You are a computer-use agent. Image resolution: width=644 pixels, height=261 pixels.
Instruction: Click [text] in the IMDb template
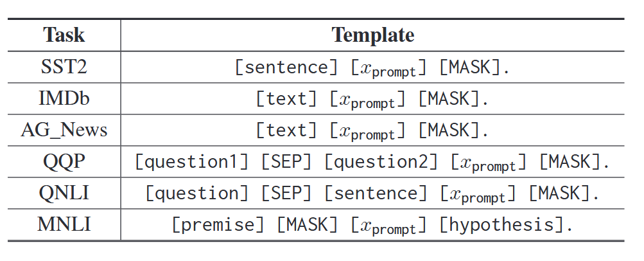pyautogui.click(x=286, y=98)
